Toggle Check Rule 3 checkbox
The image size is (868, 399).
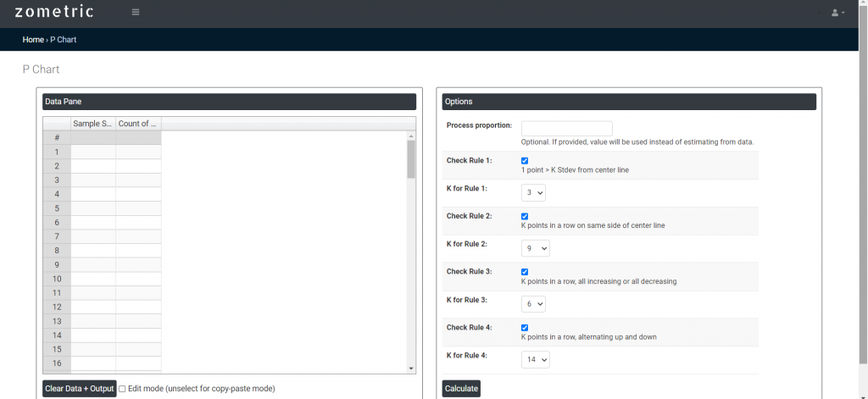pos(525,272)
